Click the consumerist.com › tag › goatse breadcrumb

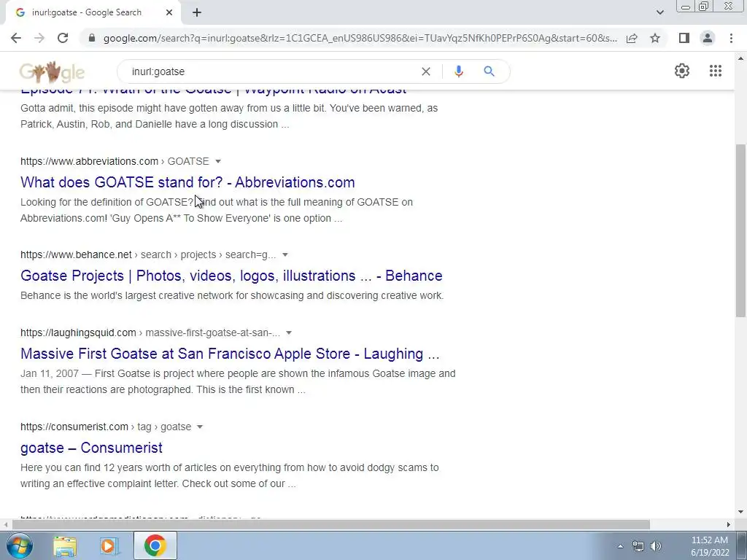(106, 427)
